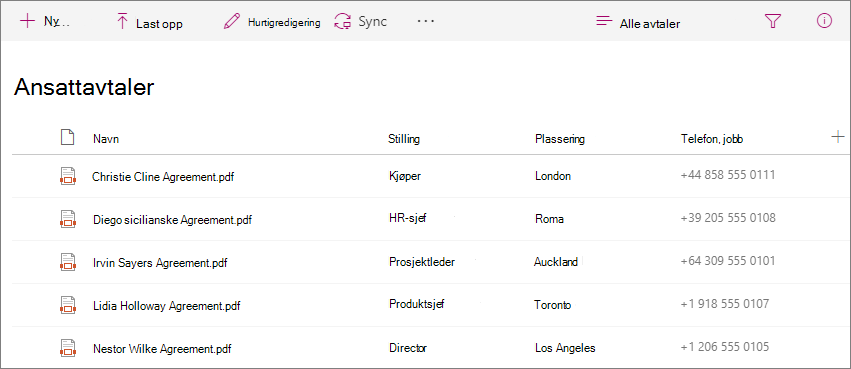Click the add column plus icon
The height and width of the screenshot is (369, 851).
(x=837, y=137)
